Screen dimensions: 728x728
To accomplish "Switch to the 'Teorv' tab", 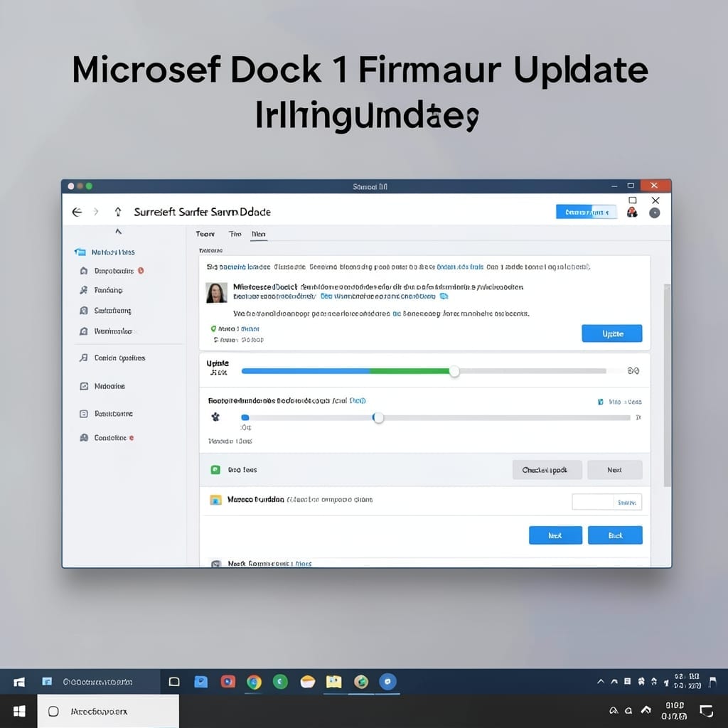I will (205, 234).
